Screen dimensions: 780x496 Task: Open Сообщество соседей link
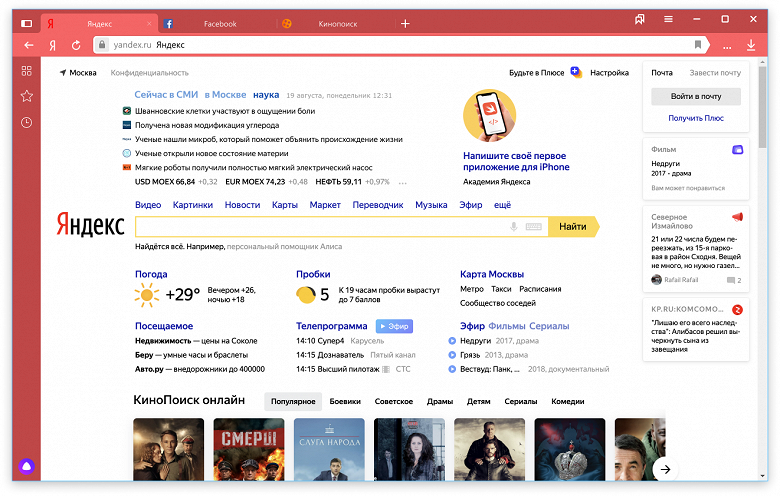pos(498,303)
